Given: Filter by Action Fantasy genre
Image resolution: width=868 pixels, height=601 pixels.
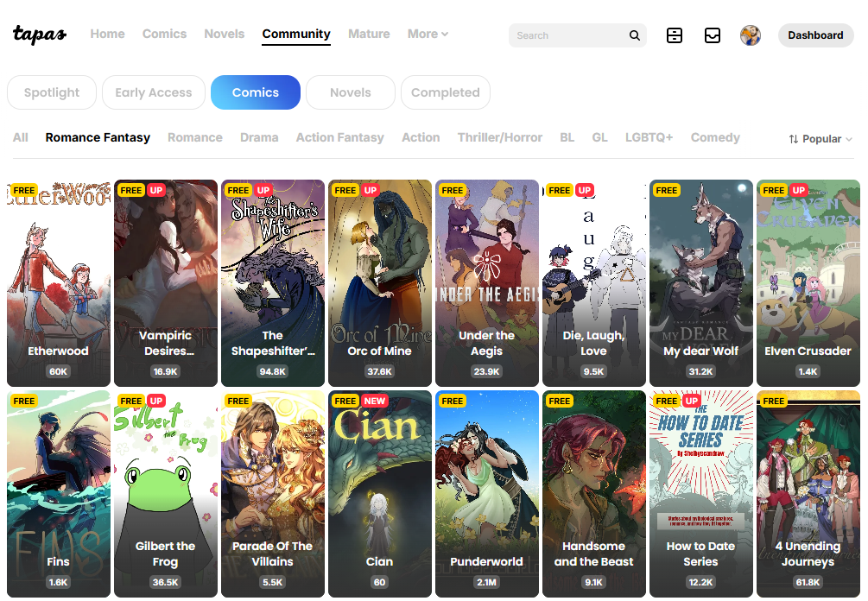Looking at the screenshot, I should coord(339,137).
